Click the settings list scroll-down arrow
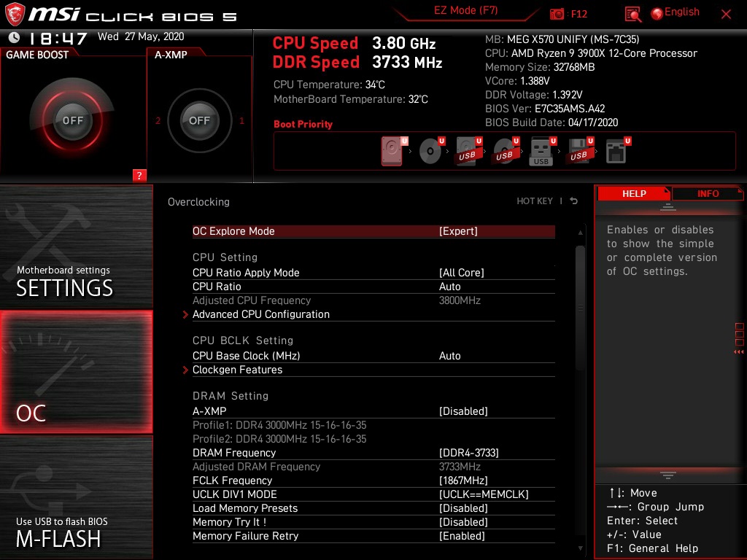 (580, 548)
